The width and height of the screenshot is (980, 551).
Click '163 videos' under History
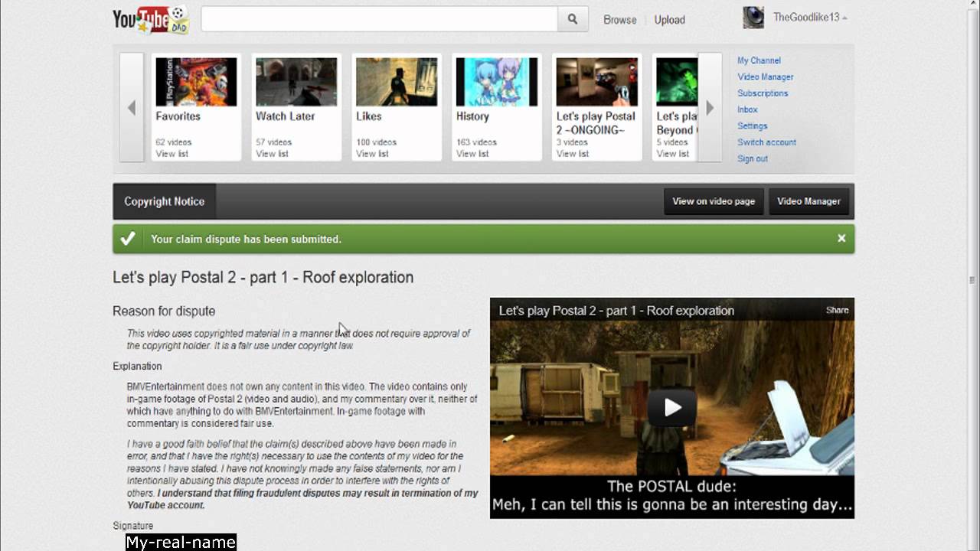476,142
